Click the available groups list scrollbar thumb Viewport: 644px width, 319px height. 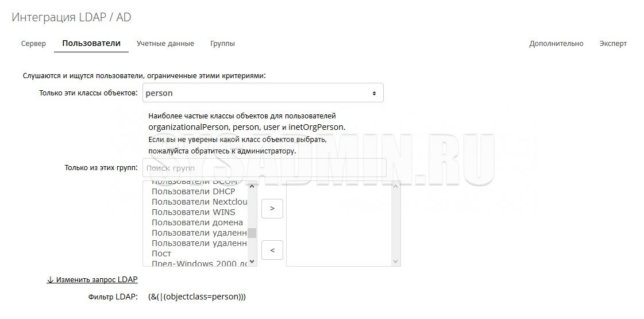coord(252,233)
